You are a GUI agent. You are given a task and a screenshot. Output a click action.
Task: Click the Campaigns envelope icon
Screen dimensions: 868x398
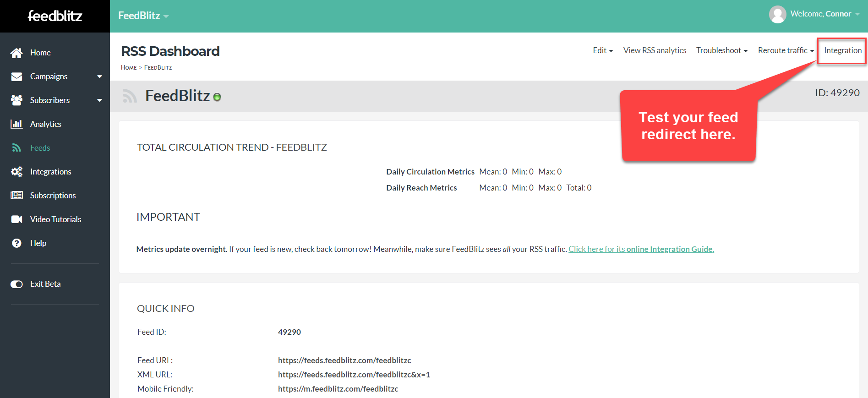coord(16,76)
